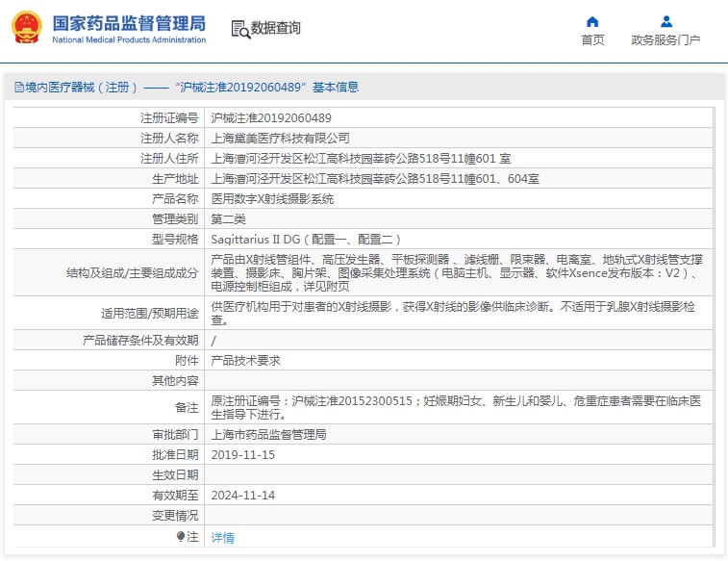This screenshot has height=561, width=728.
Task: Select approval date 2019-11-15
Action: click(242, 454)
